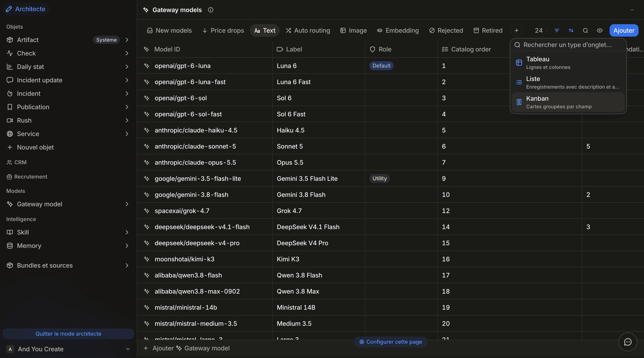Click the info icon next to Gateway models

tap(211, 10)
